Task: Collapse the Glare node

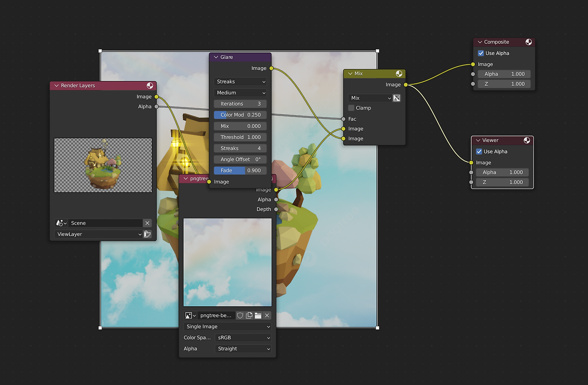Action: coord(216,57)
